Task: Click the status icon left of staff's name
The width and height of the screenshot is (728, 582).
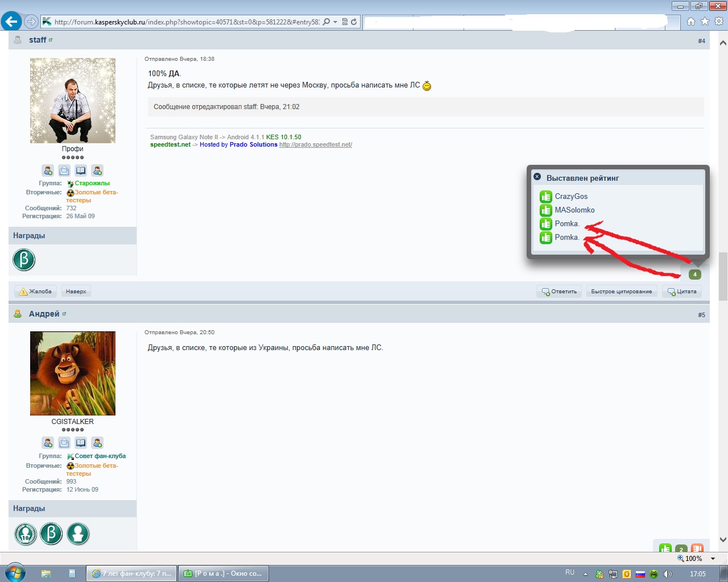Action: point(18,40)
